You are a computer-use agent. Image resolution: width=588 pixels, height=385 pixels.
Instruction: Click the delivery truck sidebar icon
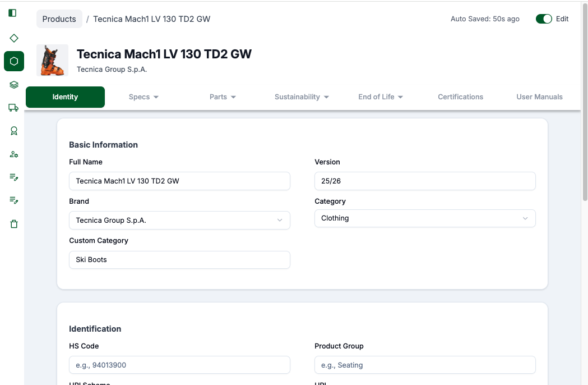coord(14,108)
